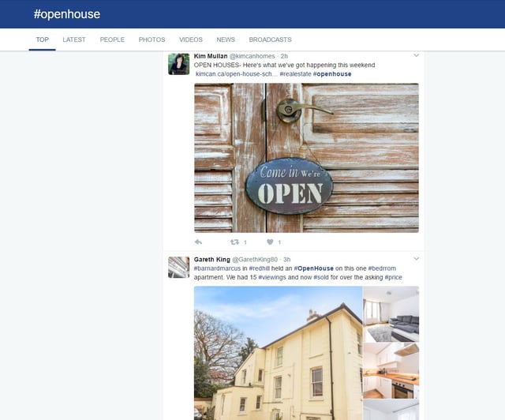Click the #realestate hashtag
Viewport: 505px width, 420px height.
click(x=295, y=73)
